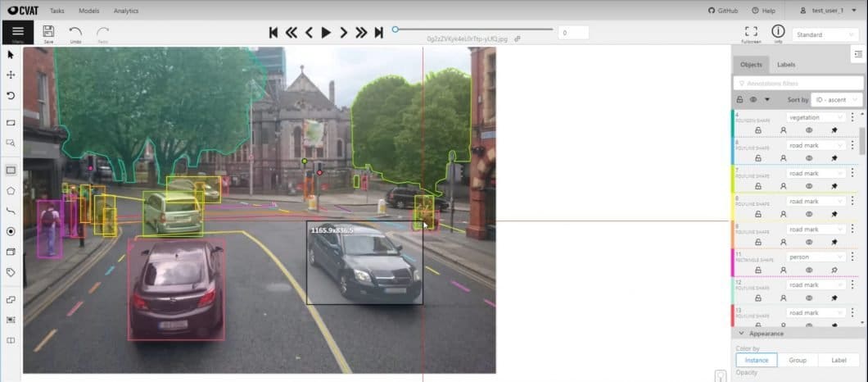Switch to the Objects tab

pyautogui.click(x=751, y=64)
